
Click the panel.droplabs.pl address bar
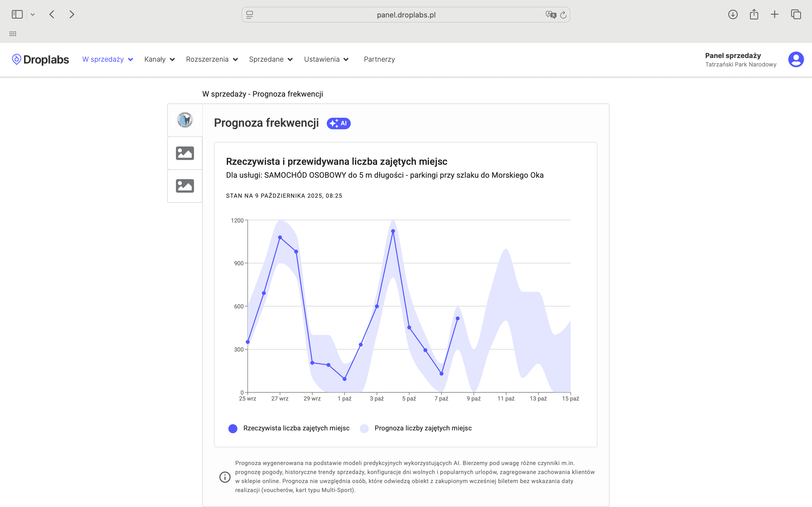406,15
